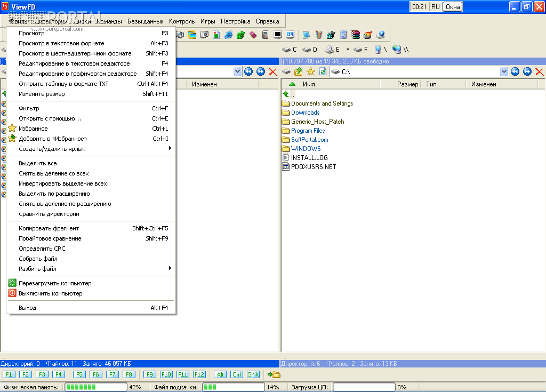The height and width of the screenshot is (392, 546).
Task: Go back in right panel history
Action: 515,72
